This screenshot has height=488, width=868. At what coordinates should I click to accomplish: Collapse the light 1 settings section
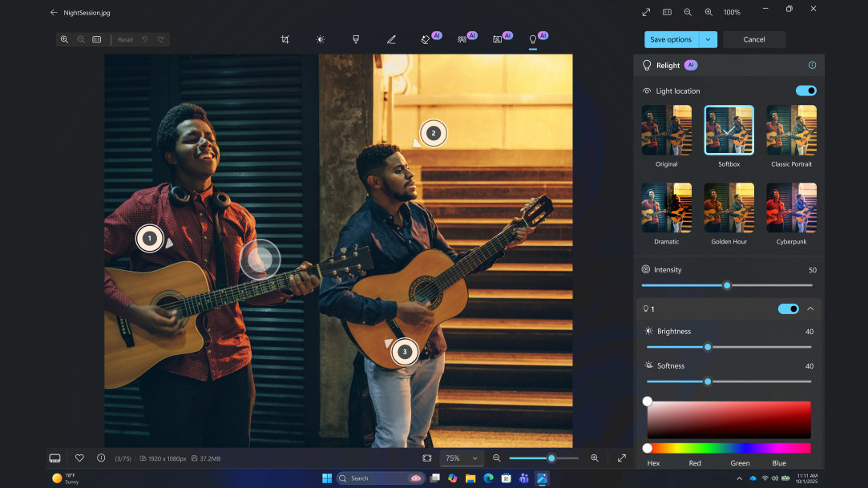click(x=812, y=309)
